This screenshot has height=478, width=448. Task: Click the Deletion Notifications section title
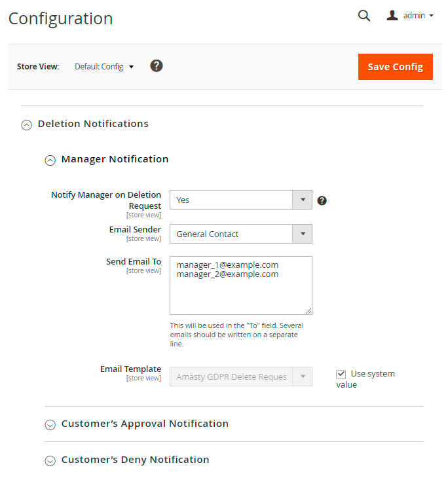tap(93, 124)
